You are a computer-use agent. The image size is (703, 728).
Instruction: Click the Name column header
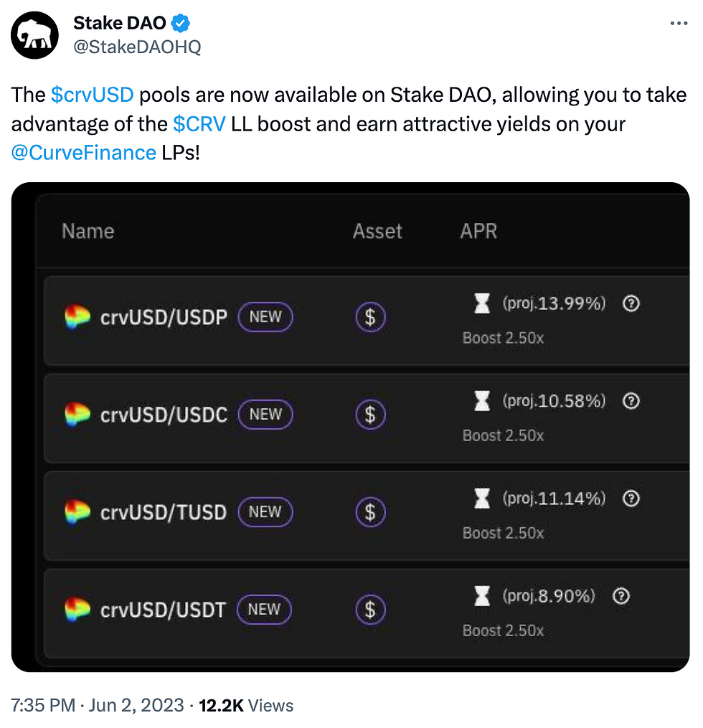[x=88, y=231]
